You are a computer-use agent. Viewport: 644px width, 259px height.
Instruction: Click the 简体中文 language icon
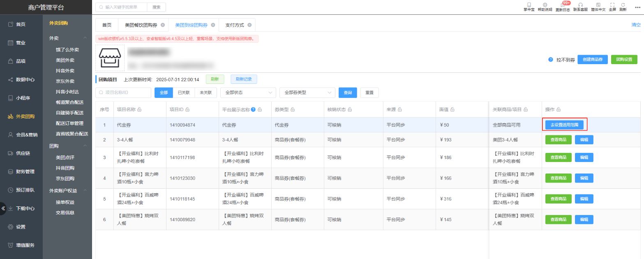pos(598,5)
